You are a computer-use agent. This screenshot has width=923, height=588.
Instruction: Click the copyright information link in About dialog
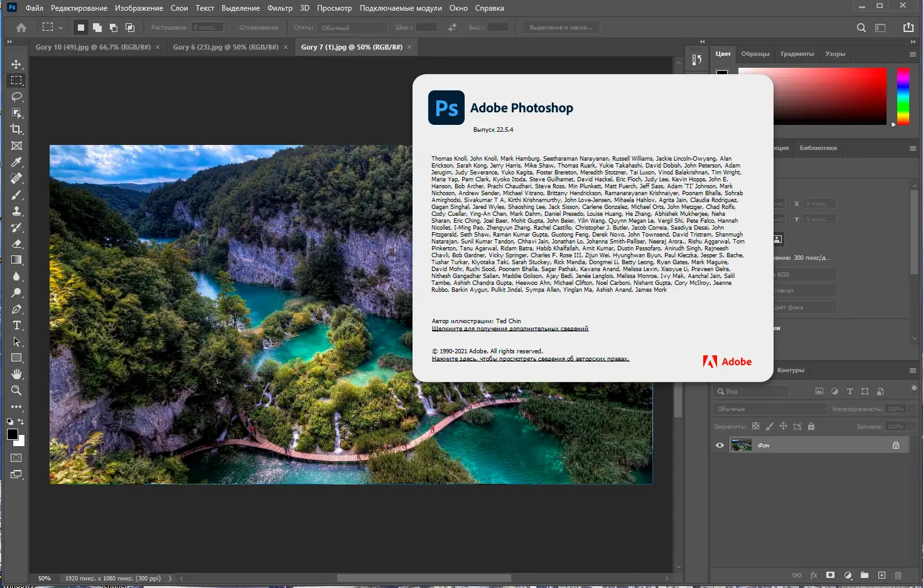pyautogui.click(x=531, y=358)
